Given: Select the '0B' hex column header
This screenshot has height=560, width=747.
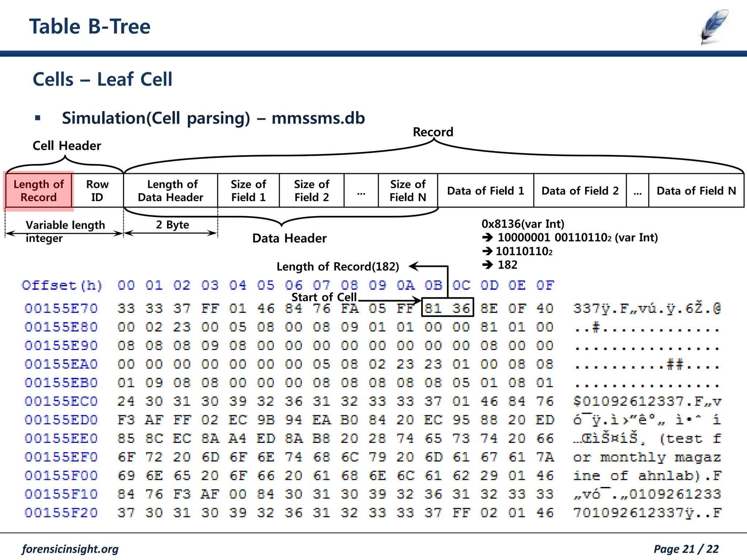Looking at the screenshot, I should point(433,285).
